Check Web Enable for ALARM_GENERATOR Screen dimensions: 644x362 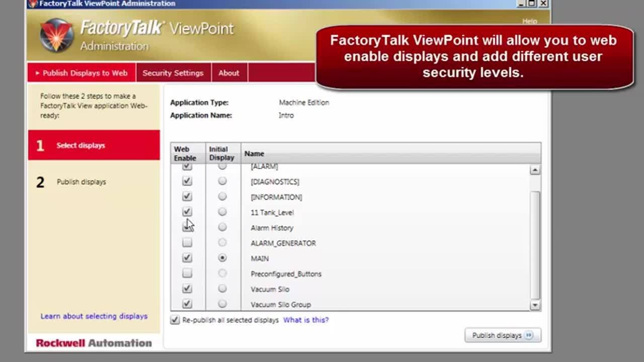click(x=187, y=243)
